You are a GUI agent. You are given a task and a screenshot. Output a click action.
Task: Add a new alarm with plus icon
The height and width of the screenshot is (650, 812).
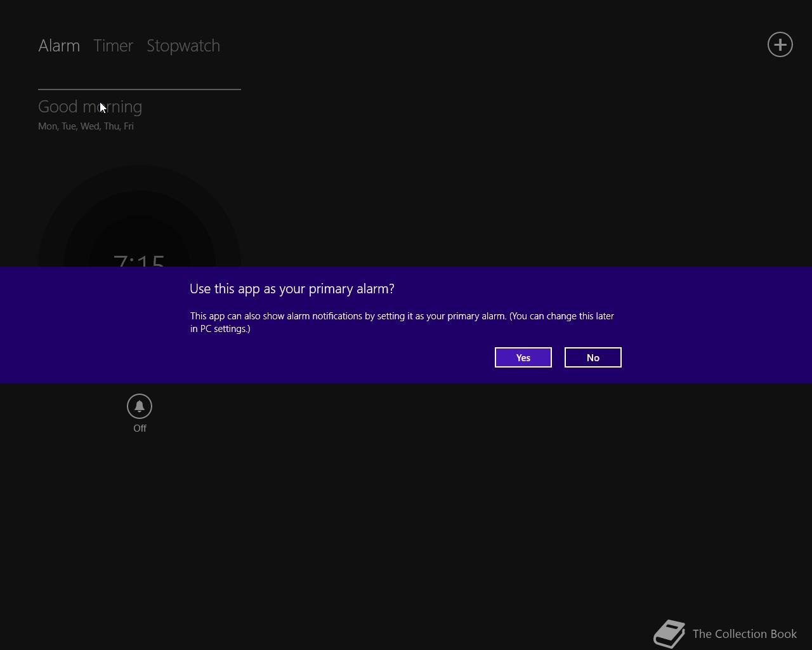coord(780,44)
